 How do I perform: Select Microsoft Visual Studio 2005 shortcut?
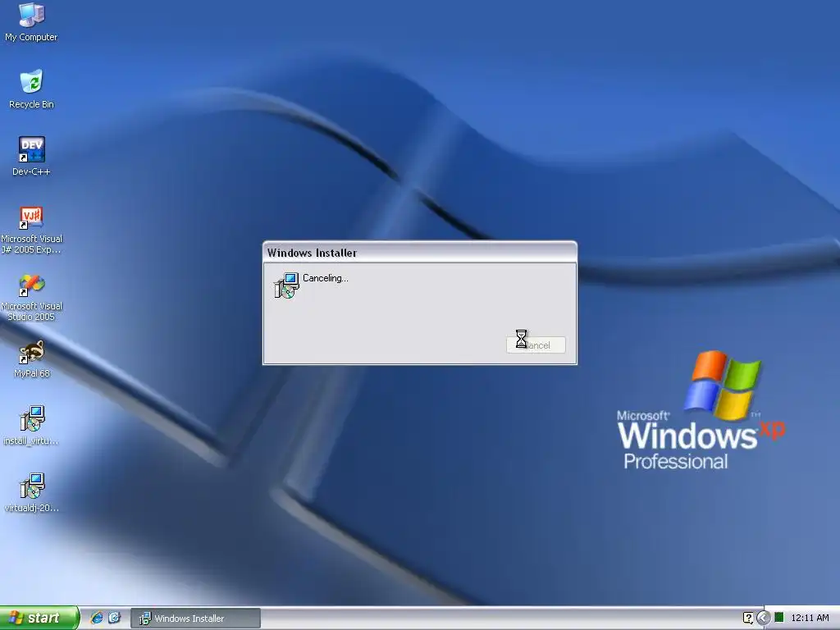coord(31,297)
